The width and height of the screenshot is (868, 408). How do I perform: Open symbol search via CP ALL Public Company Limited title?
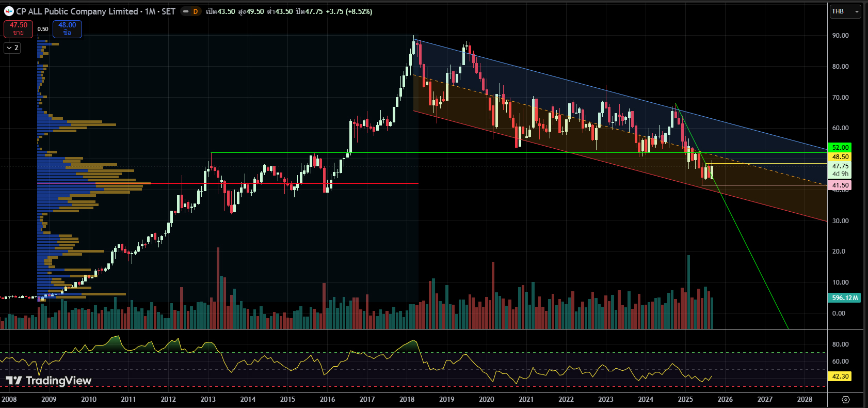pos(77,11)
